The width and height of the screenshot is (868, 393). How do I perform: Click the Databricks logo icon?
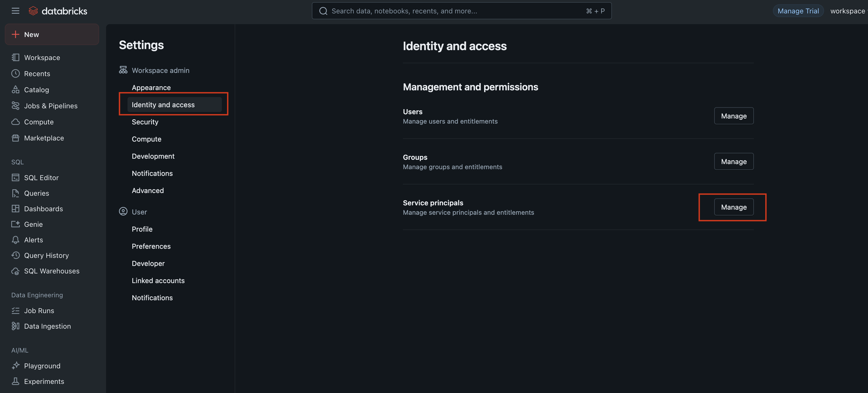pos(33,11)
